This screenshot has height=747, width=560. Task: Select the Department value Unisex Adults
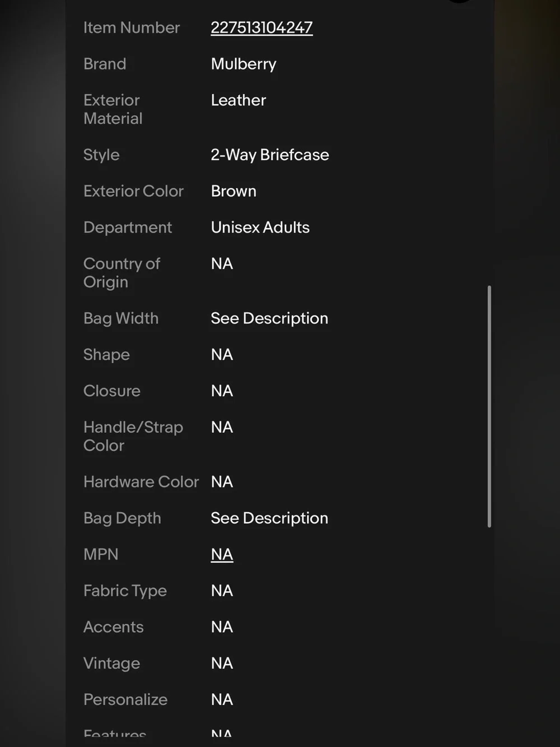coord(260,228)
